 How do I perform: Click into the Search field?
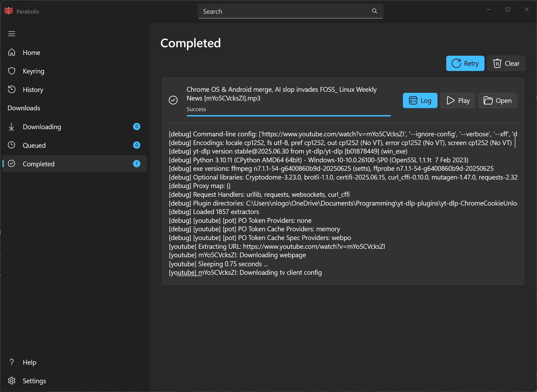point(284,11)
